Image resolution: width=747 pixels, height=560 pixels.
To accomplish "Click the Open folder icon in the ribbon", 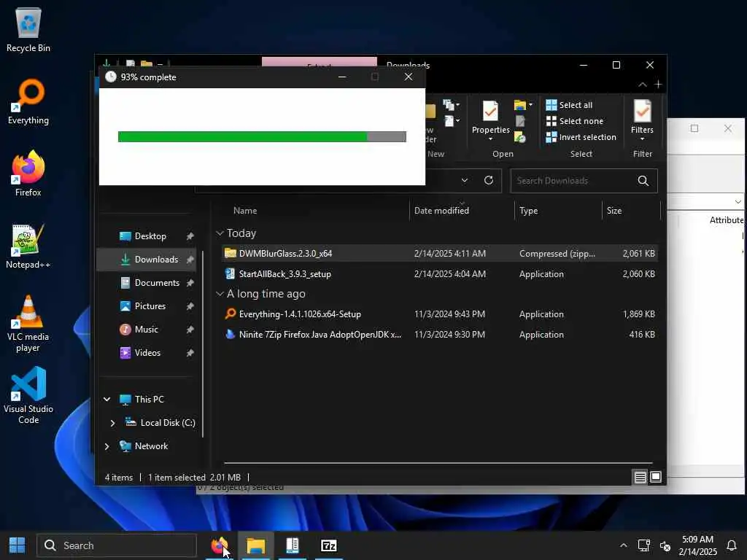I will (x=519, y=105).
